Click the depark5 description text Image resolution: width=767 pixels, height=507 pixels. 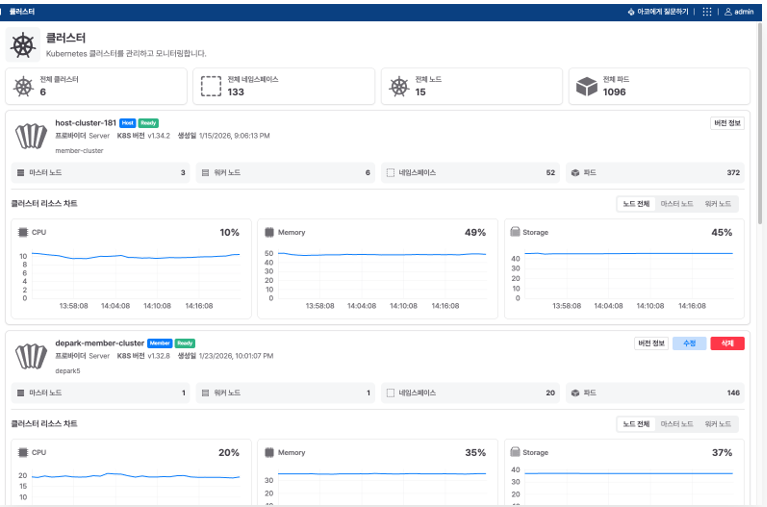click(68, 371)
